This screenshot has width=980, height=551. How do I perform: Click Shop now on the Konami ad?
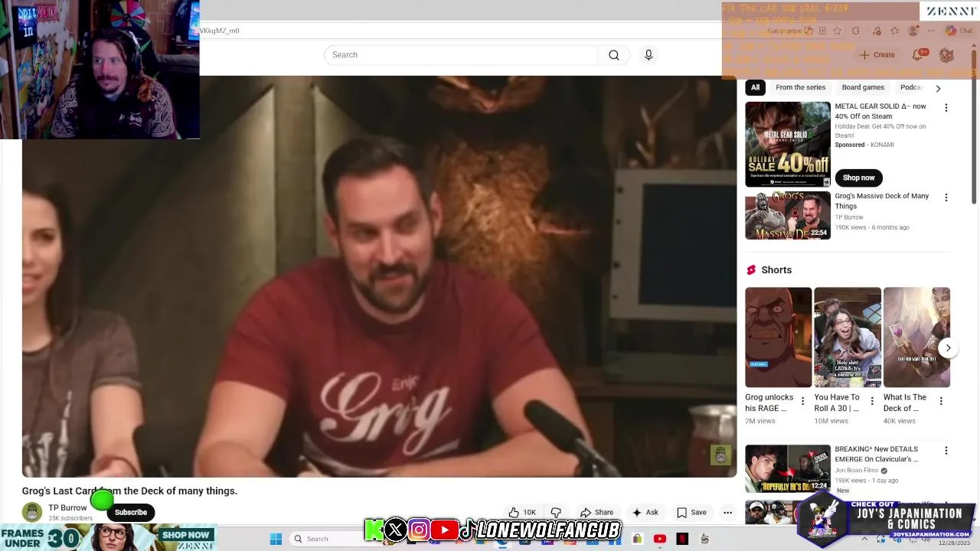[858, 178]
